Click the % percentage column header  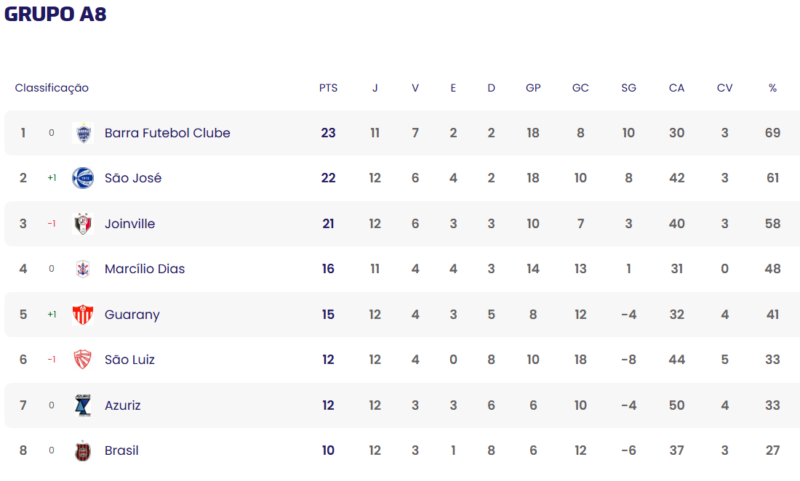point(772,88)
